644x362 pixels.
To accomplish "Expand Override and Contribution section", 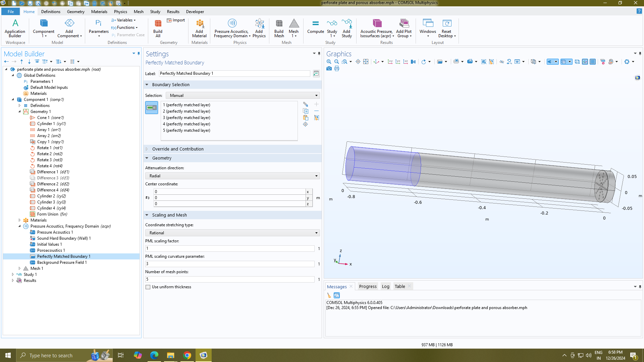I will point(178,149).
